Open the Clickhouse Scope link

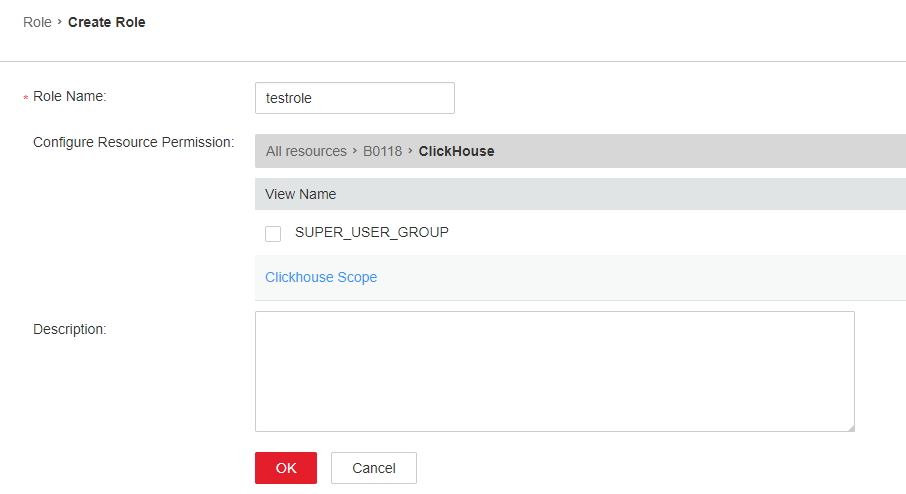pos(321,277)
